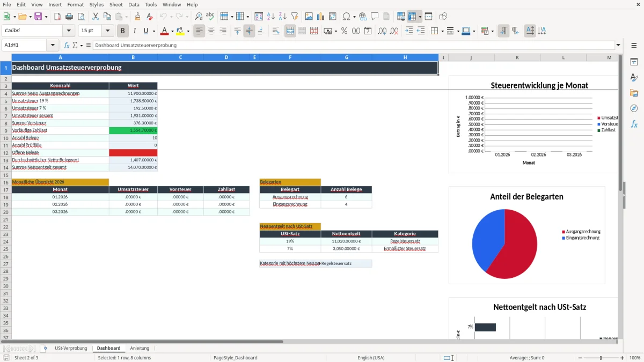Open the sidebar Gallery deck
The height and width of the screenshot is (362, 644).
[634, 93]
